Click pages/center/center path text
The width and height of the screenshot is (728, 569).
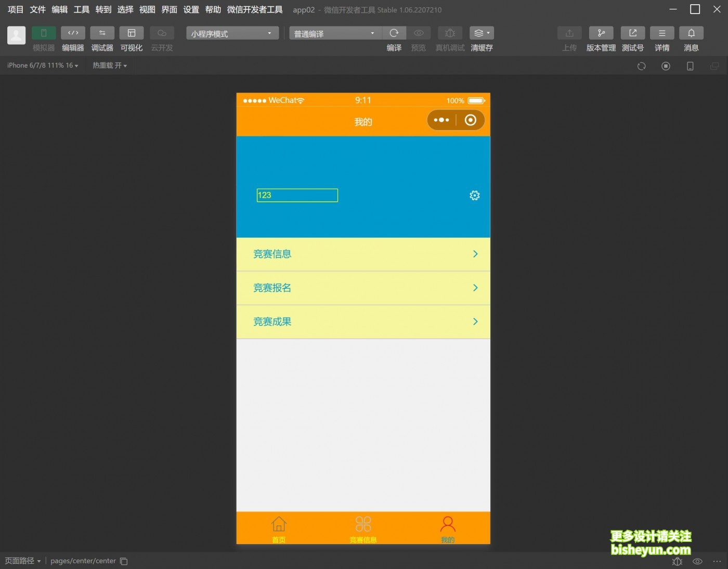point(83,561)
